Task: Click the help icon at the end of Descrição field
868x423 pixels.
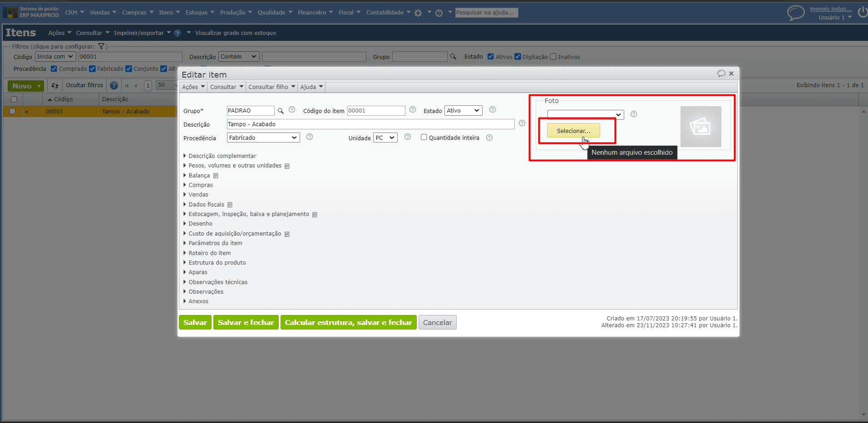Action: tap(522, 123)
